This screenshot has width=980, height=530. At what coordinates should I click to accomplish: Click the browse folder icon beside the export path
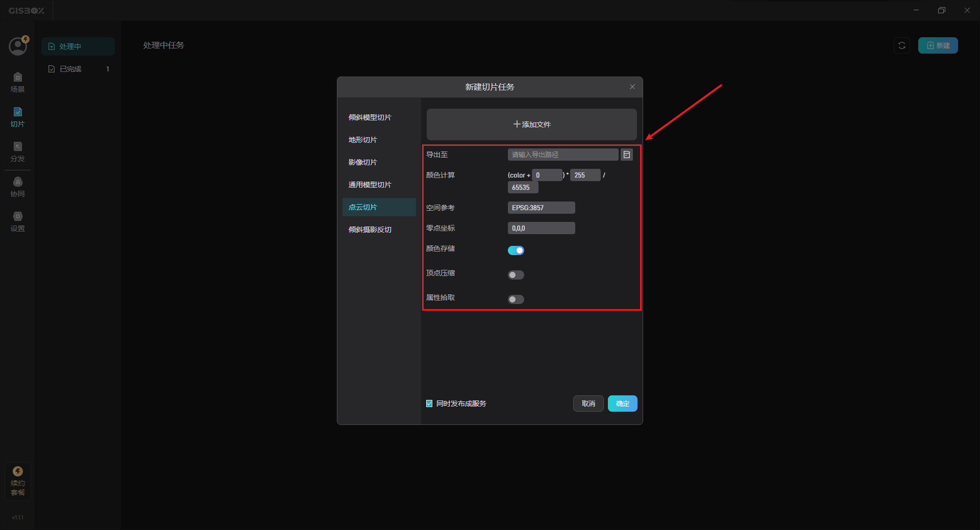[627, 155]
